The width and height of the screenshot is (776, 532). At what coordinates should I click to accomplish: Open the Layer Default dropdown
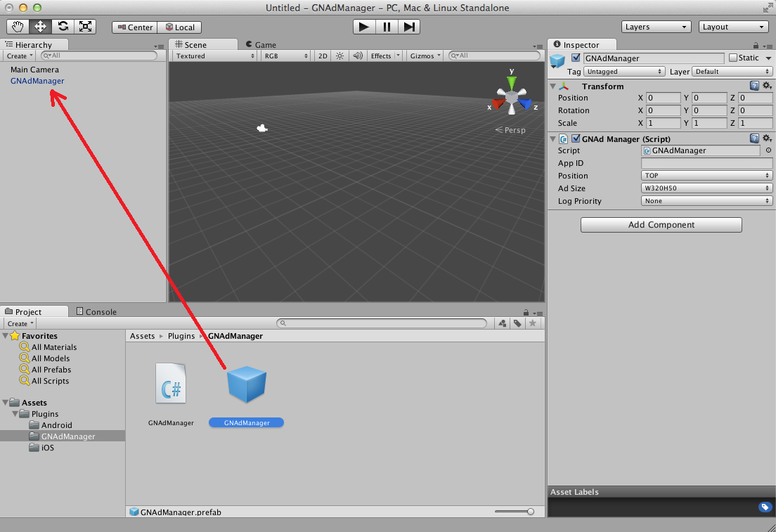coord(732,72)
